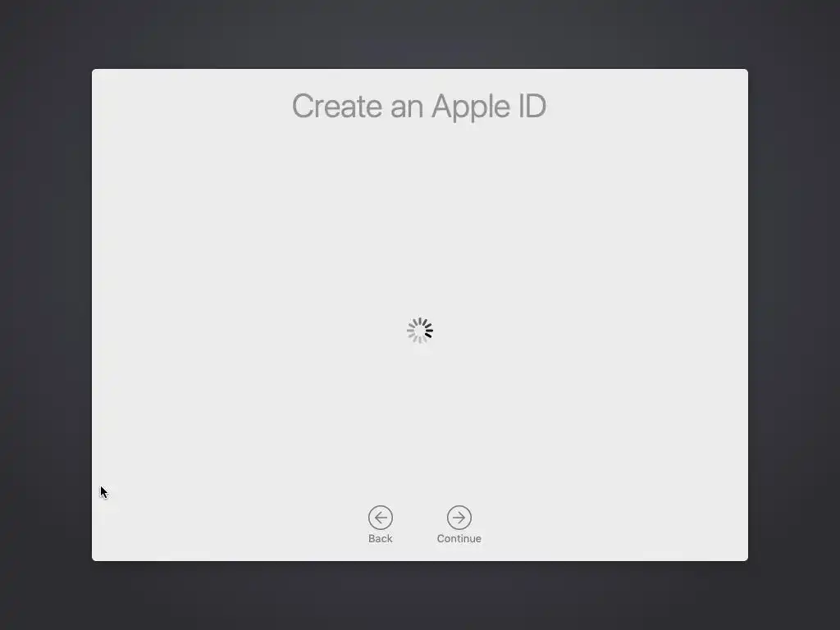Click the 'Continue' text label
The image size is (840, 630).
(459, 538)
